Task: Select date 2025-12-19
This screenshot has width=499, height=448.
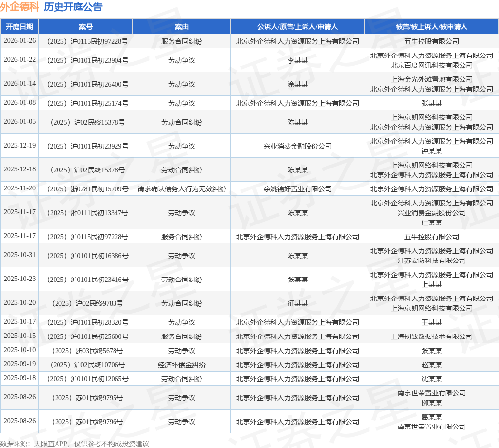Action: coord(19,146)
